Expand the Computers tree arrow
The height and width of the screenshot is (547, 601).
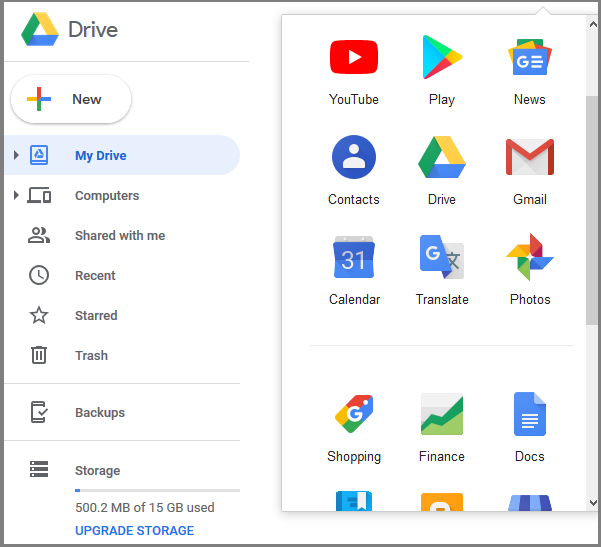click(16, 195)
